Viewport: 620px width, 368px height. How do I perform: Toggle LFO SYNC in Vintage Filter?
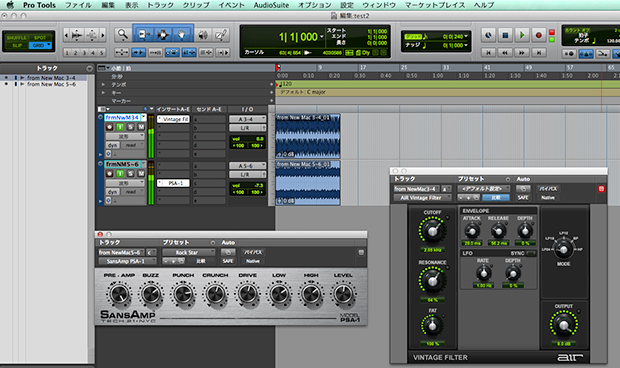[531, 253]
